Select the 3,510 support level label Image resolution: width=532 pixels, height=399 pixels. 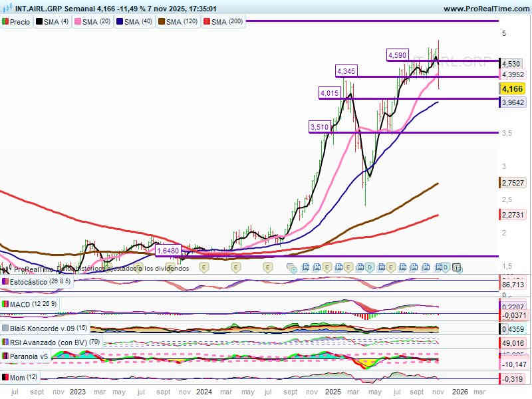[320, 126]
